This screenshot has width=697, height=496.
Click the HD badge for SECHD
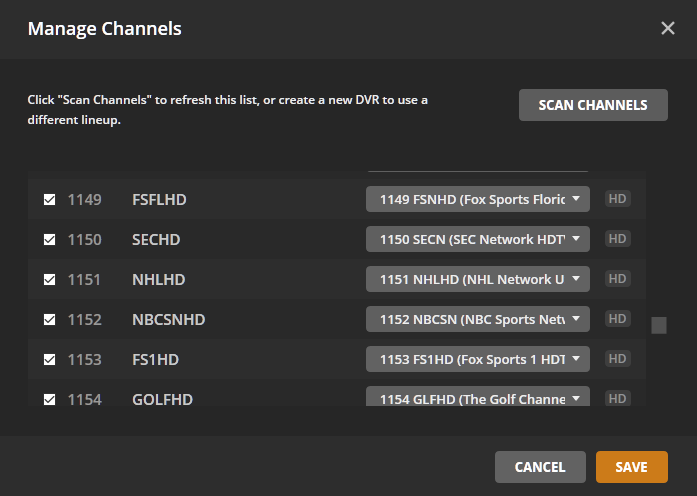[x=617, y=239]
